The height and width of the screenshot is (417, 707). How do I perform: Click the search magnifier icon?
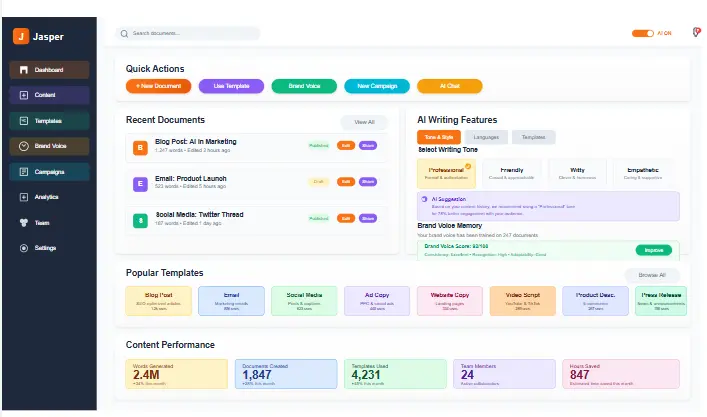click(124, 33)
